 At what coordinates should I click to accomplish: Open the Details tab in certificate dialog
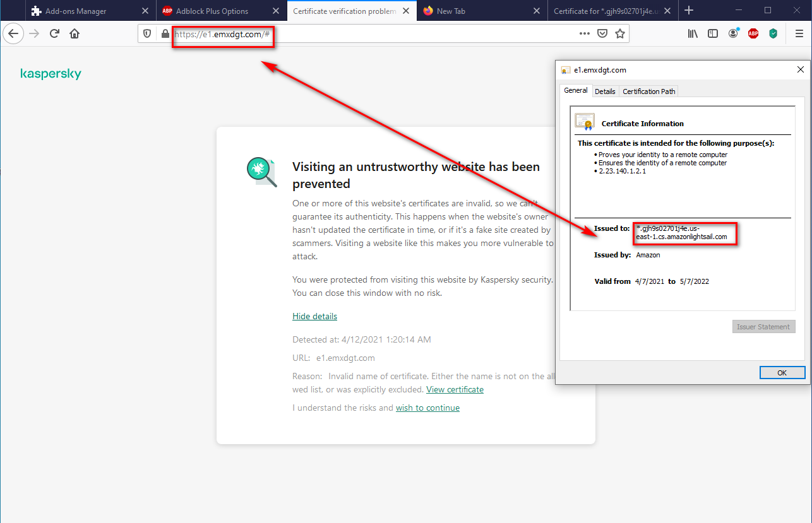click(x=605, y=91)
